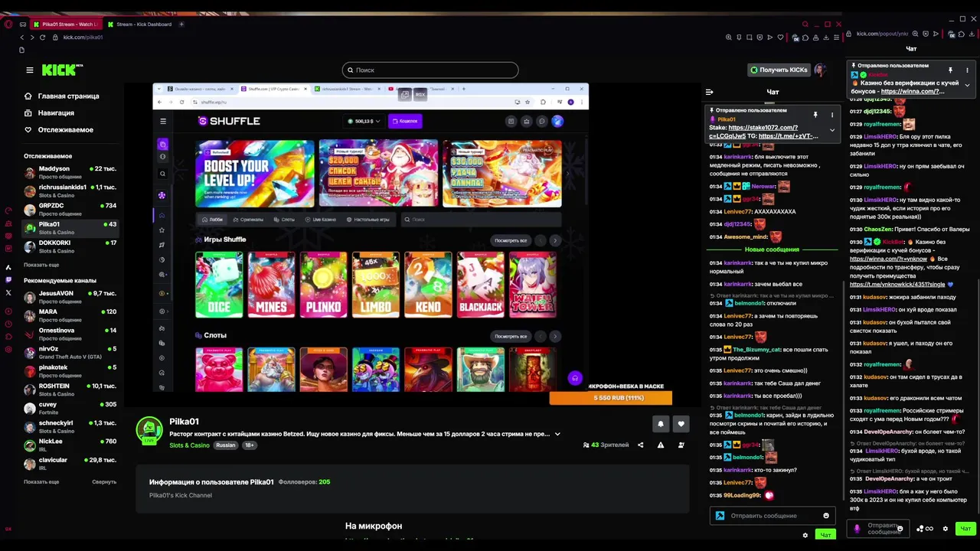Image resolution: width=980 pixels, height=551 pixels.
Task: Open emoji picker in main chat input
Action: tap(825, 516)
